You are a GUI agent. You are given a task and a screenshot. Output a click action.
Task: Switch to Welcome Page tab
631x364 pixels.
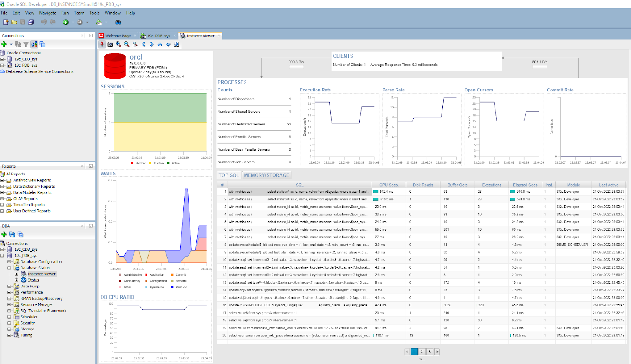pos(118,36)
